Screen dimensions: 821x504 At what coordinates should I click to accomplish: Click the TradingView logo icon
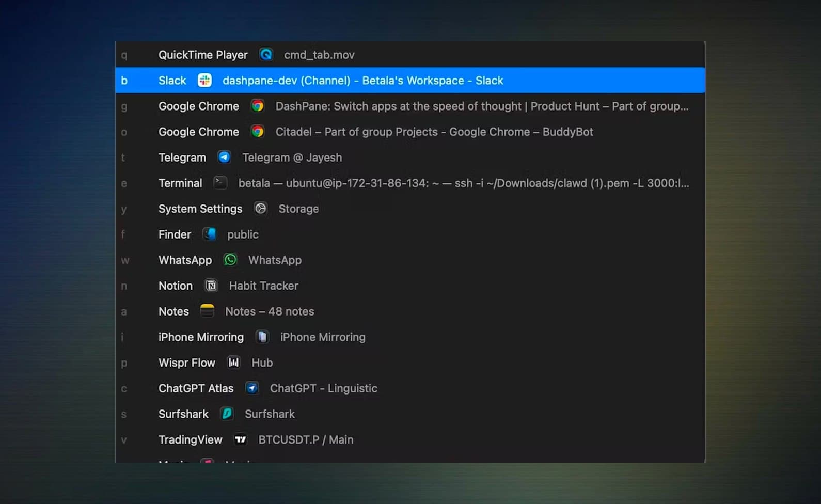(x=241, y=439)
